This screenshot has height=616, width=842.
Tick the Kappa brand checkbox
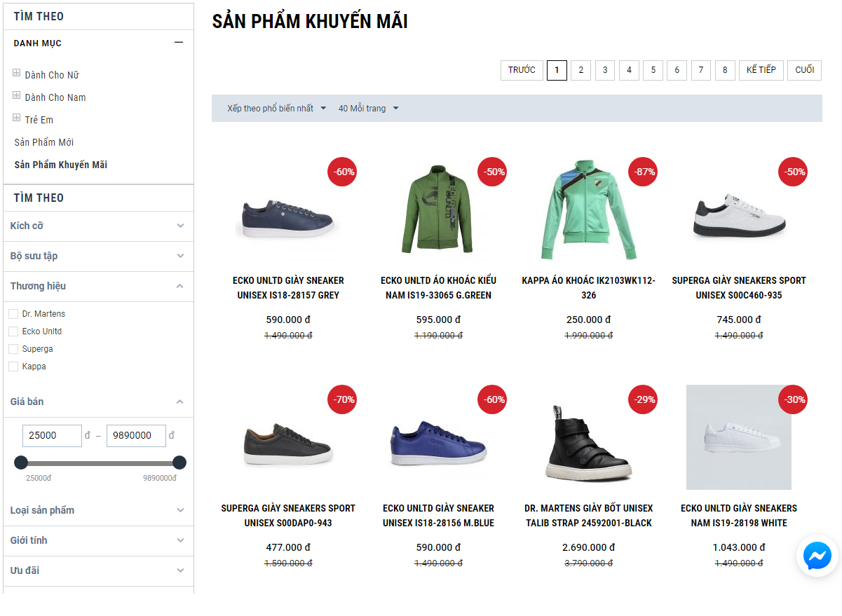pyautogui.click(x=13, y=367)
